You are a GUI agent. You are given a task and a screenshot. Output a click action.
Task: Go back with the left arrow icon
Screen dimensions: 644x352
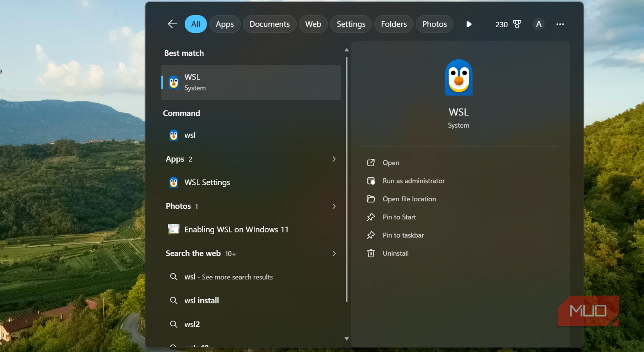tap(173, 24)
